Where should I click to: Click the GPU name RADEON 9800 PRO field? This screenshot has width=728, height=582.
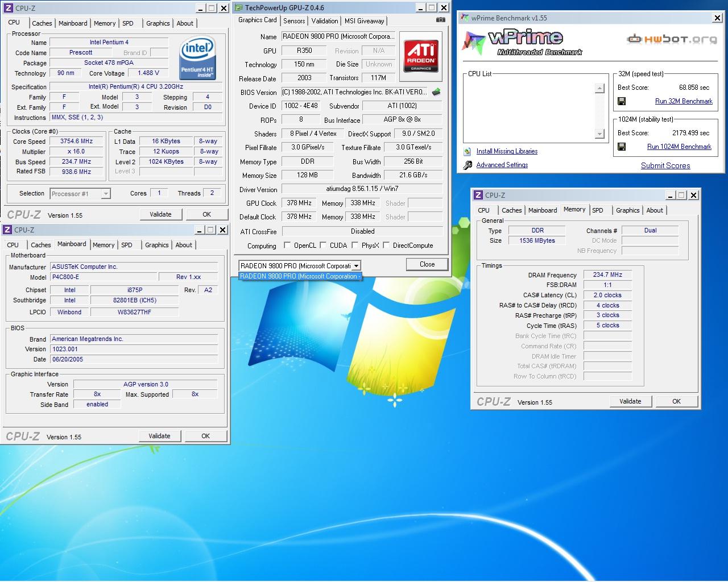[x=338, y=36]
